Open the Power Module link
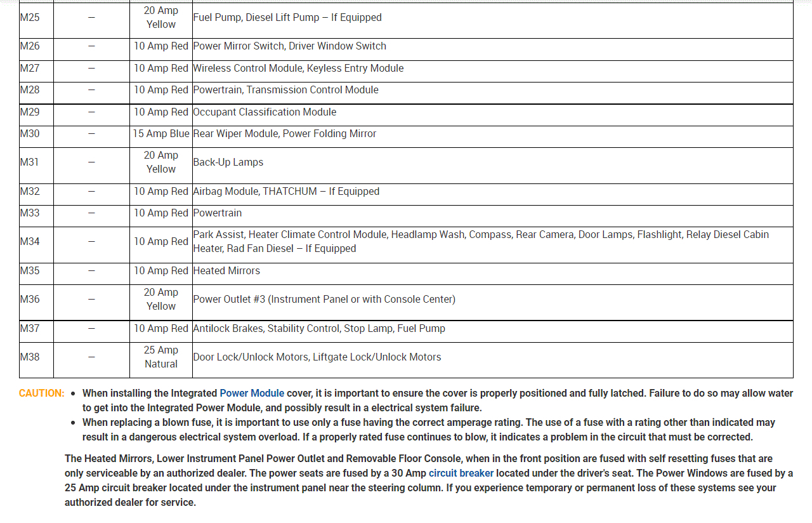The height and width of the screenshot is (523, 812). point(252,394)
